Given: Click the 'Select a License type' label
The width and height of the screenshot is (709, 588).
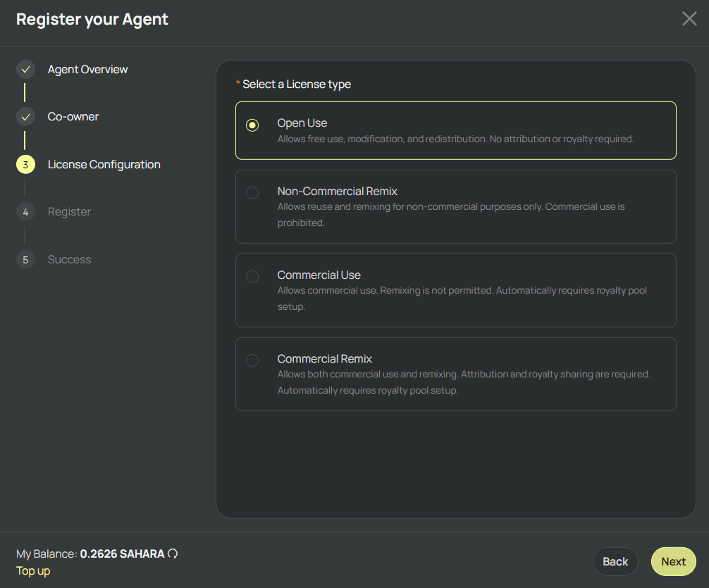Looking at the screenshot, I should click(297, 84).
